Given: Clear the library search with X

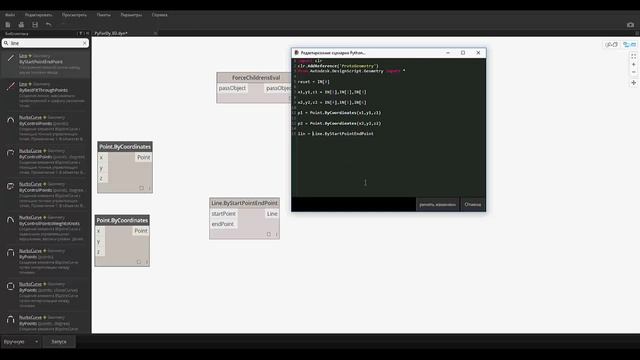Looking at the screenshot, I should pyautogui.click(x=84, y=43).
